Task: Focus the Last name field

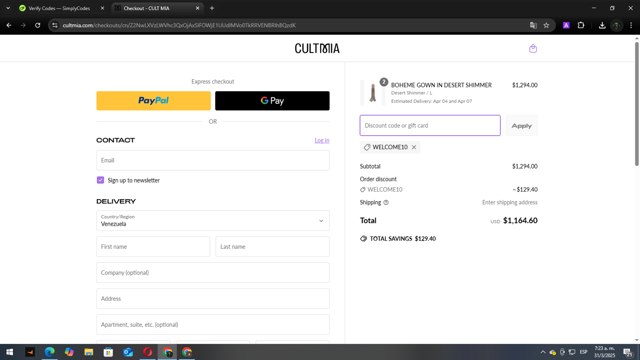Action: coord(272,247)
